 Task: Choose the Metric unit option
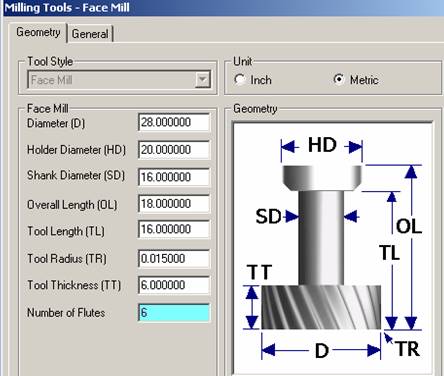point(338,79)
